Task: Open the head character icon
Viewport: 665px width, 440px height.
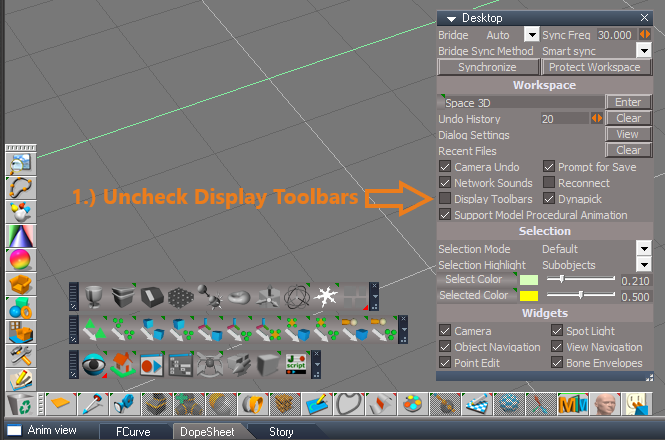Action: click(x=605, y=404)
